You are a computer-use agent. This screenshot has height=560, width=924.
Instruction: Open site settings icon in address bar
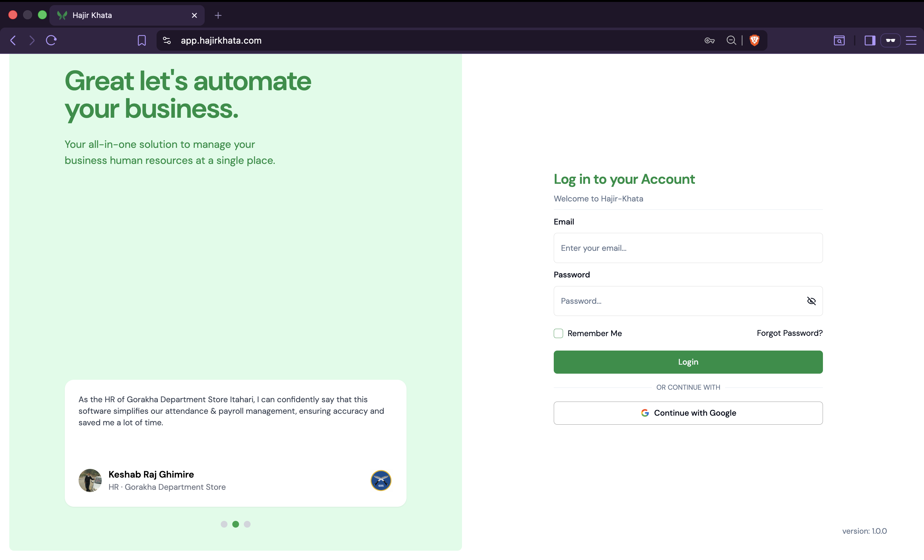(167, 40)
